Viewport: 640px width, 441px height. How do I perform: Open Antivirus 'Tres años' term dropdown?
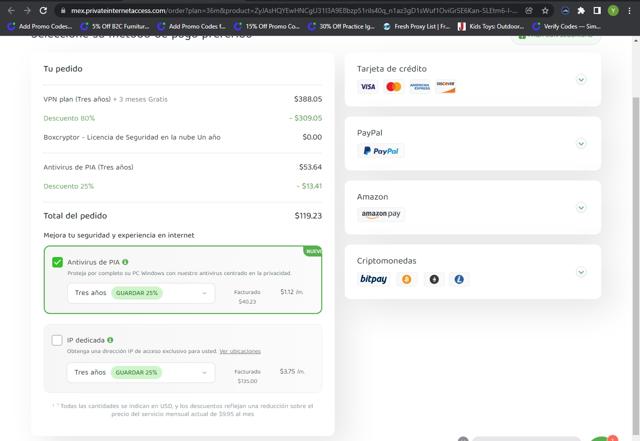[x=141, y=293]
